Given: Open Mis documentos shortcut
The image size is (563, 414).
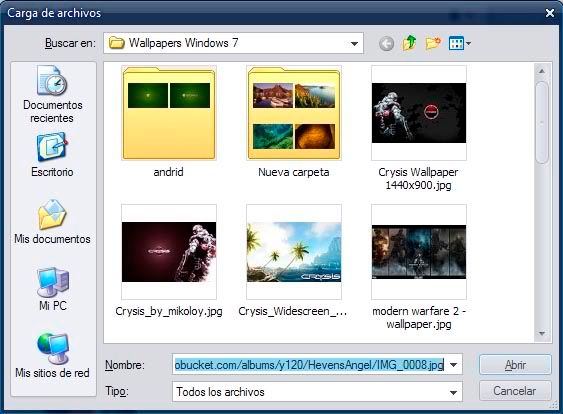Looking at the screenshot, I should pos(52,222).
